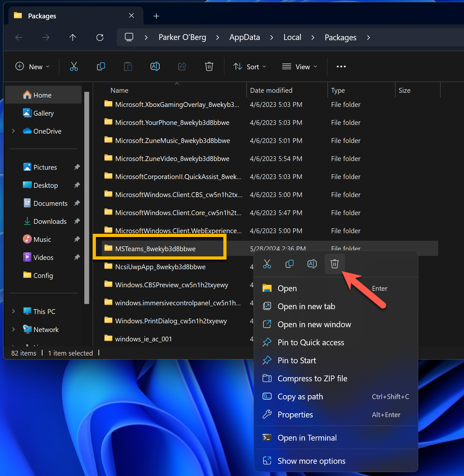This screenshot has height=476, width=464.
Task: Click the chevron after Packages in address bar
Action: coord(368,38)
